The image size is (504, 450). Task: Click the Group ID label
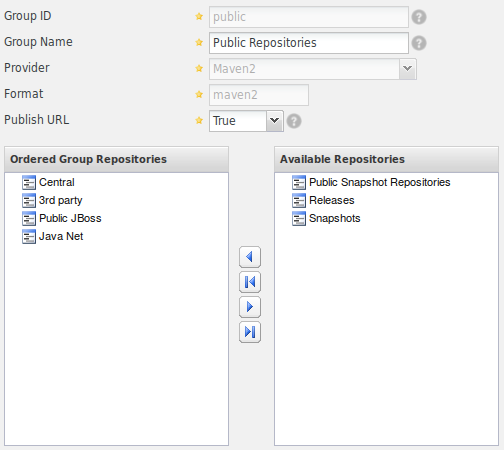(x=28, y=16)
